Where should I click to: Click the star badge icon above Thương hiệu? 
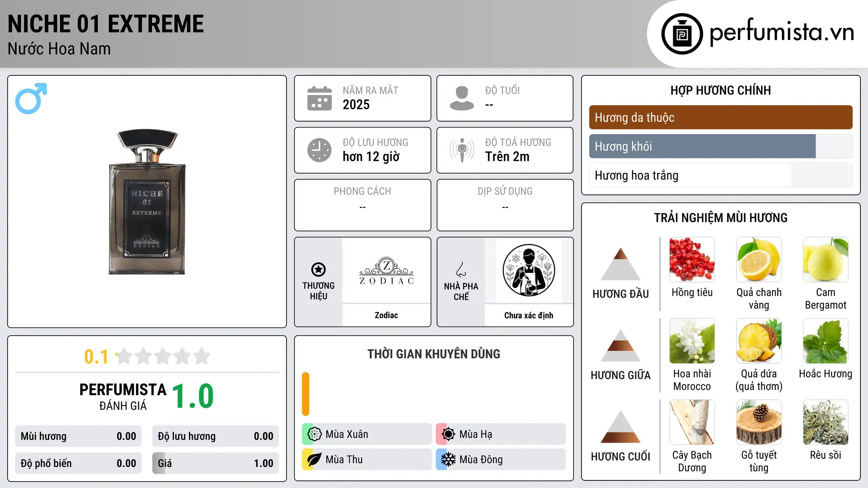tap(318, 269)
